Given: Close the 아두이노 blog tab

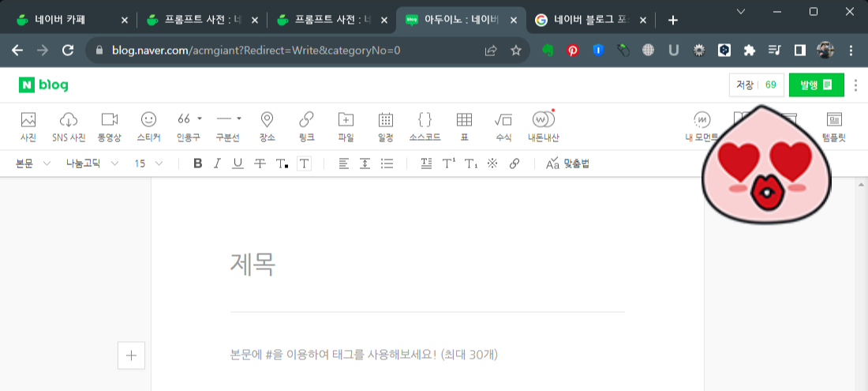Looking at the screenshot, I should [x=513, y=20].
